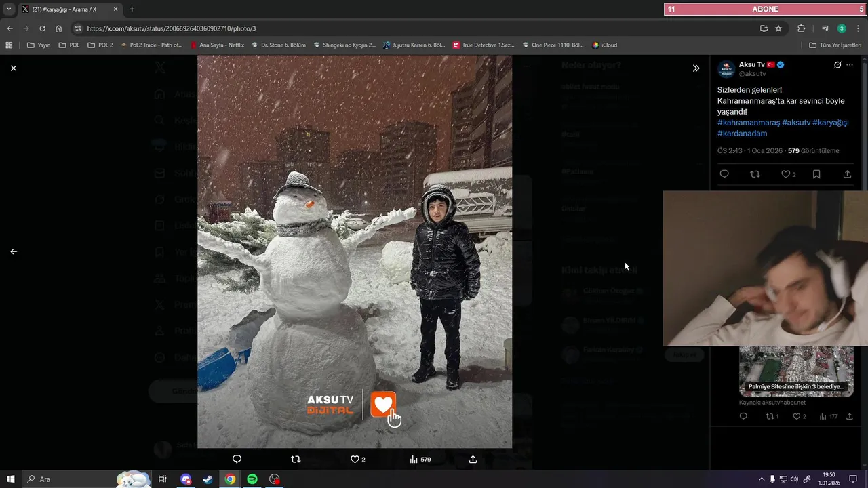868x488 pixels.
Task: Reply icon under the snowman photo
Action: point(237,459)
